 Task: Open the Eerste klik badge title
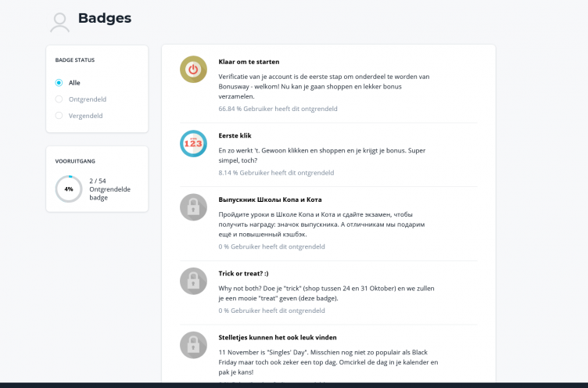235,135
